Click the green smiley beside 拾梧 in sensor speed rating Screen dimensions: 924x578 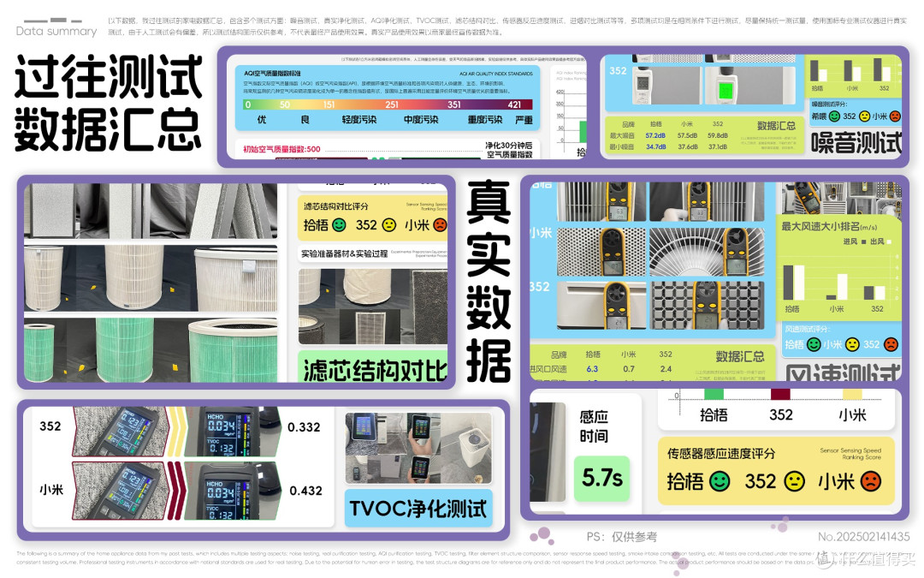pyautogui.click(x=720, y=482)
